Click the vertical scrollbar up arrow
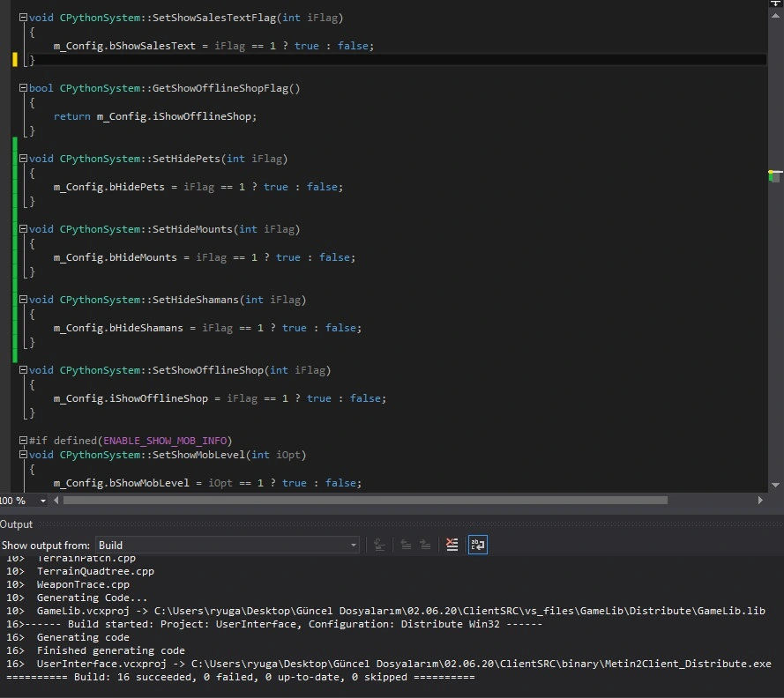Screen dimensions: 784x698 pos(775,16)
